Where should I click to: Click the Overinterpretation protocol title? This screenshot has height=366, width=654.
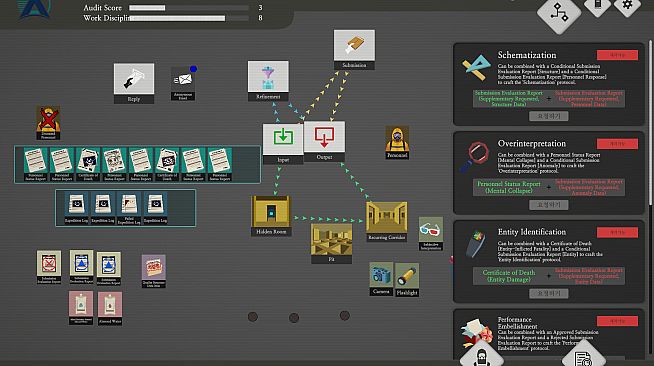(532, 143)
